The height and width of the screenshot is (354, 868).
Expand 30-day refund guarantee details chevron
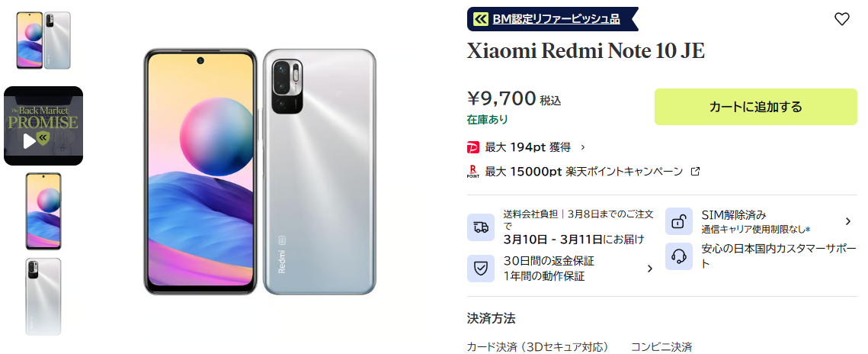click(650, 269)
